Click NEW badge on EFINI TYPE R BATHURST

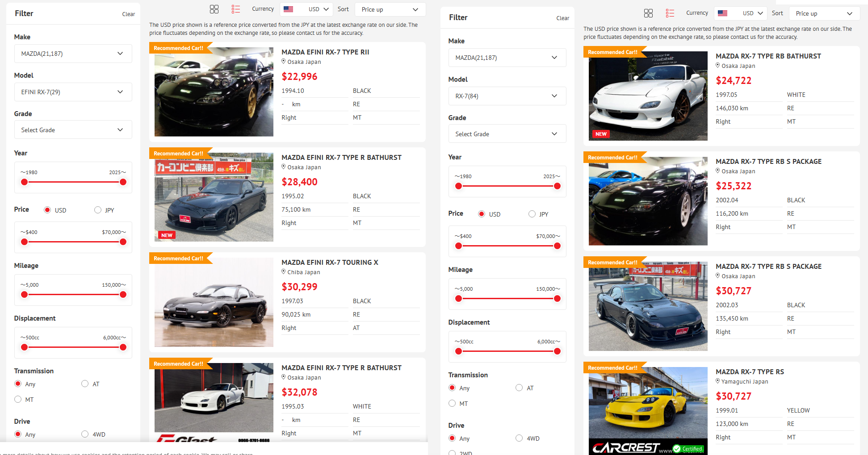167,235
